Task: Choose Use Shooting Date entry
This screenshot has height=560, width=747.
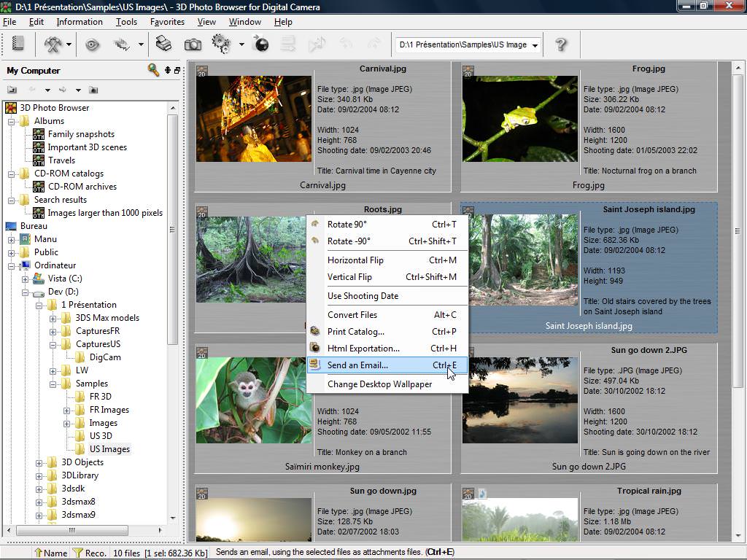Action: tap(387, 296)
